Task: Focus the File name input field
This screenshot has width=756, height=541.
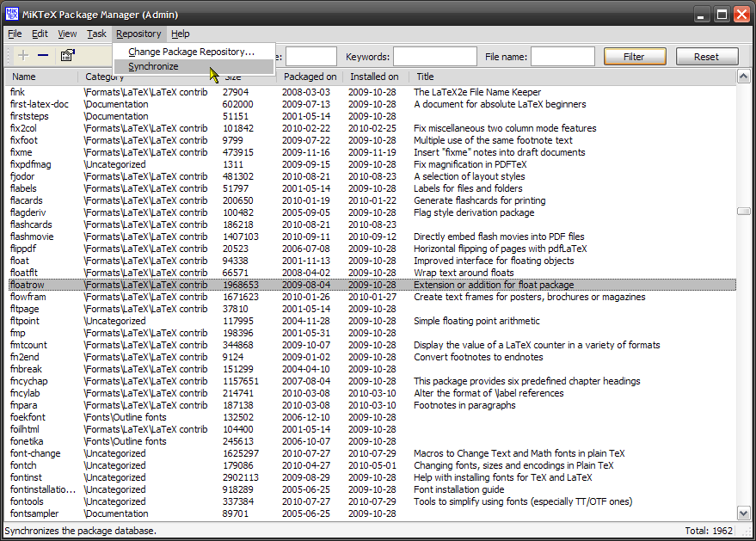Action: coord(562,57)
